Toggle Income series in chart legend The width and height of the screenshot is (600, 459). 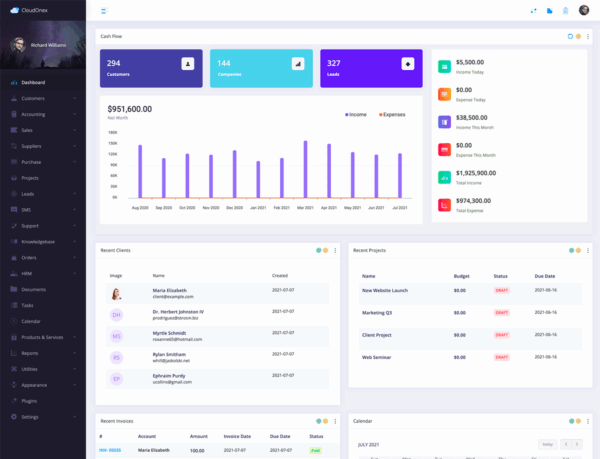pyautogui.click(x=355, y=115)
